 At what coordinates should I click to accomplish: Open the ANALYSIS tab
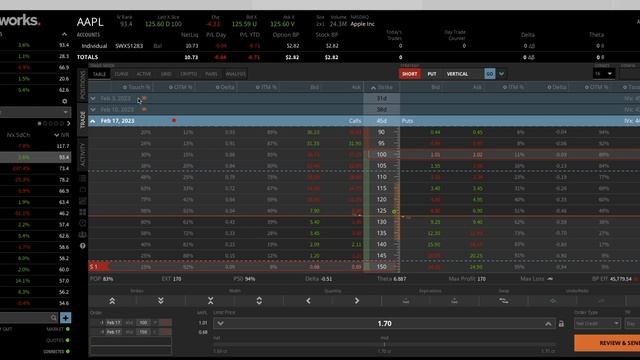click(236, 74)
